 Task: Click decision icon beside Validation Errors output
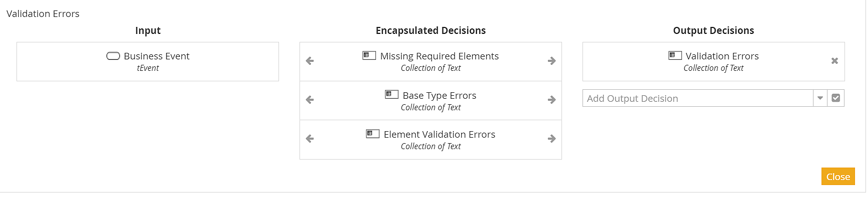tap(675, 55)
